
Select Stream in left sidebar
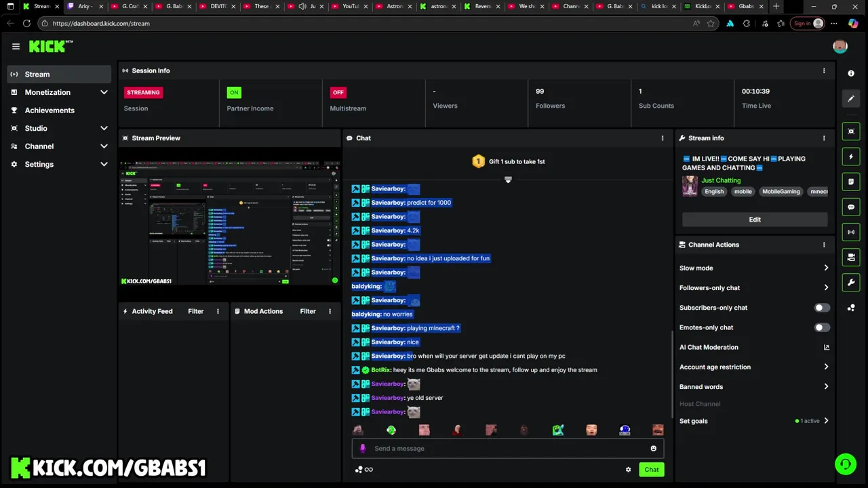59,74
